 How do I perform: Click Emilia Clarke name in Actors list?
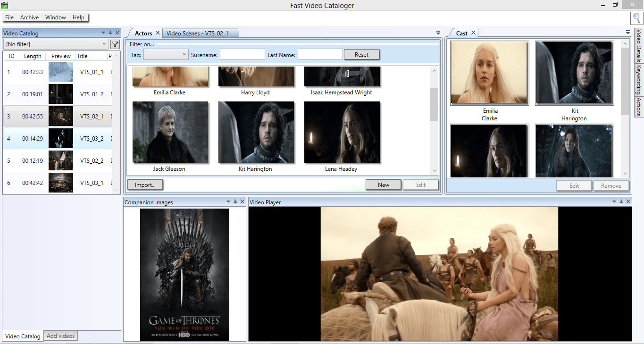169,92
